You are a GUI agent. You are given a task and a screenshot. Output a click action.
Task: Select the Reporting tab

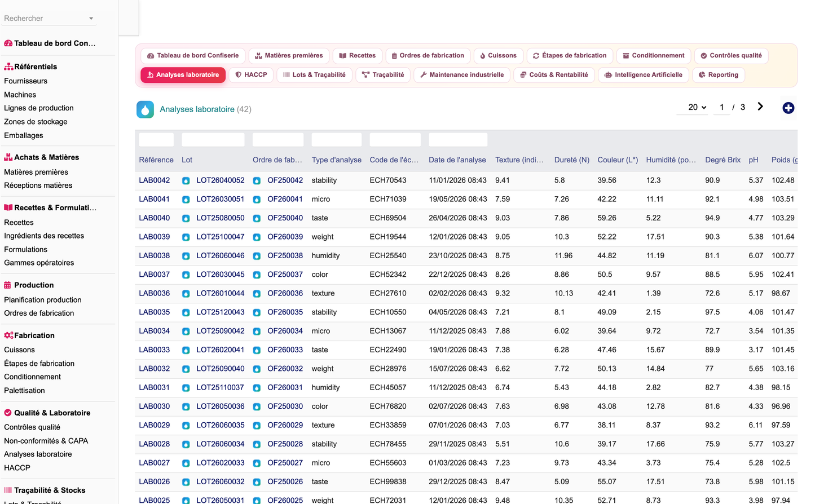[x=719, y=74]
